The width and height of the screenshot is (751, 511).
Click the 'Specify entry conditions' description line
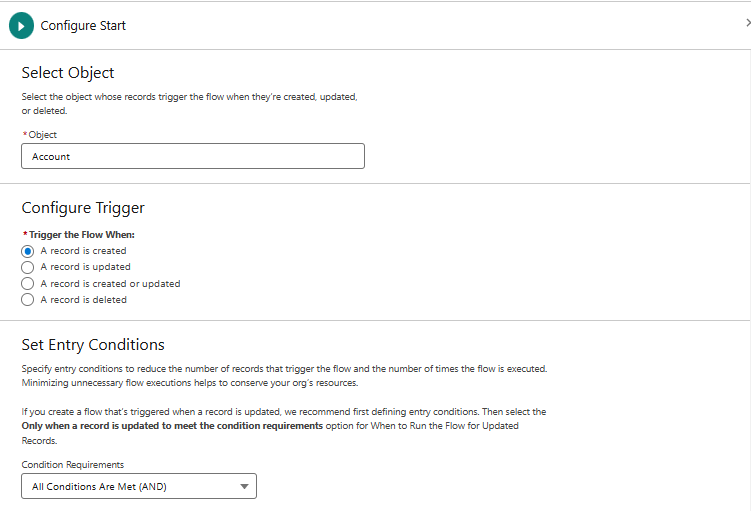coord(284,369)
